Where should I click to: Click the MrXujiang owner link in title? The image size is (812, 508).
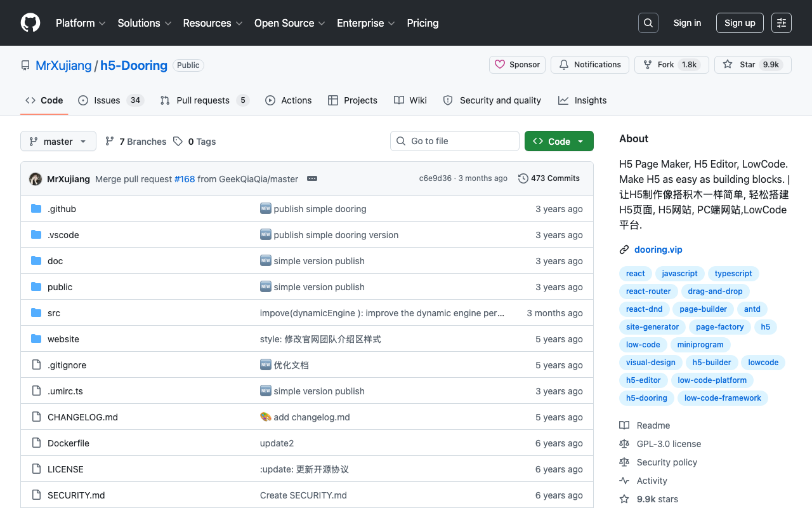(63, 65)
